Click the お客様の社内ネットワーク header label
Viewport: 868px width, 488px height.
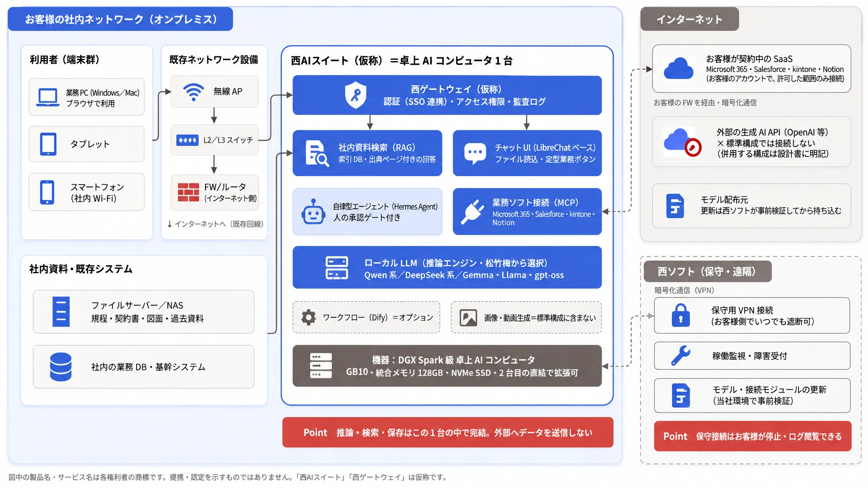click(120, 19)
